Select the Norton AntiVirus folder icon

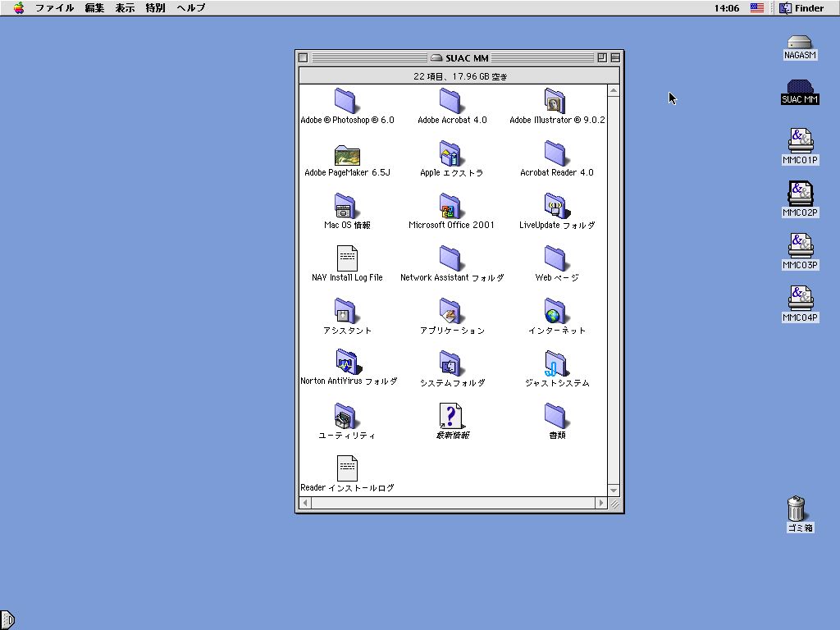point(347,363)
